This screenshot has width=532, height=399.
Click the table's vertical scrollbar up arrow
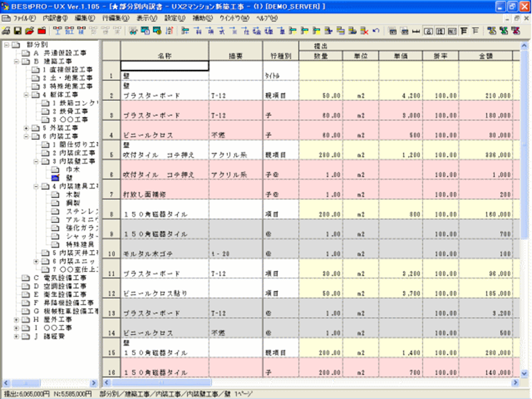(x=524, y=45)
